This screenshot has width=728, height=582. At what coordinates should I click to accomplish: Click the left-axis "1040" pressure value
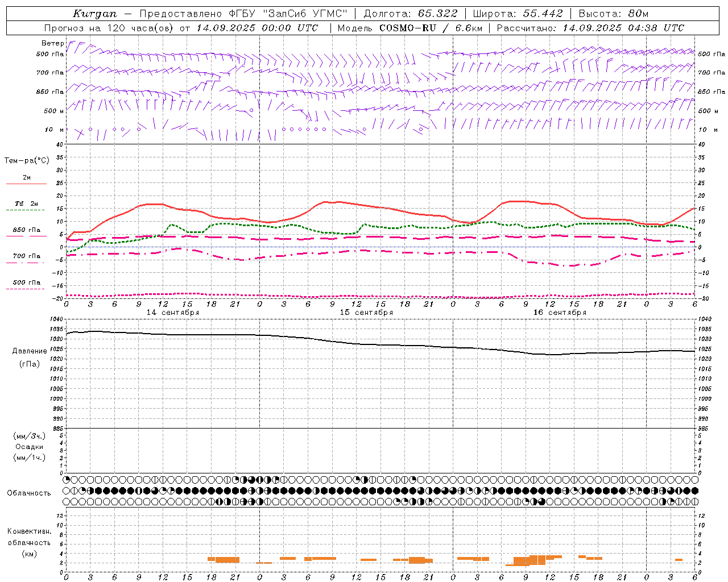[x=56, y=319]
